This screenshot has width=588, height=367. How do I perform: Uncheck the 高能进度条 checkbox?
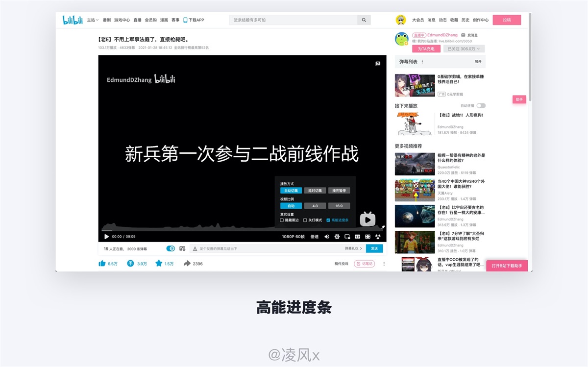pos(328,220)
